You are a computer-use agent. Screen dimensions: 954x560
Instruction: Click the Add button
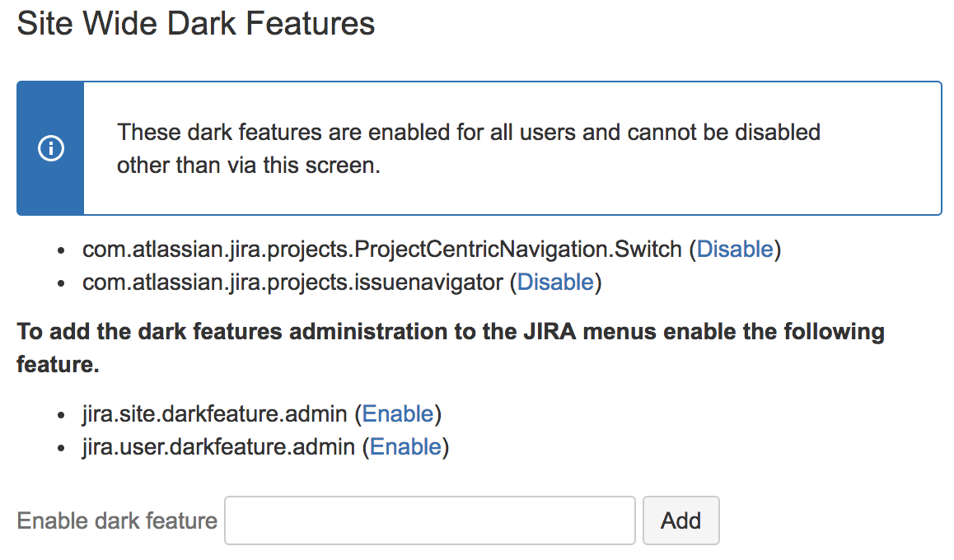[x=680, y=520]
